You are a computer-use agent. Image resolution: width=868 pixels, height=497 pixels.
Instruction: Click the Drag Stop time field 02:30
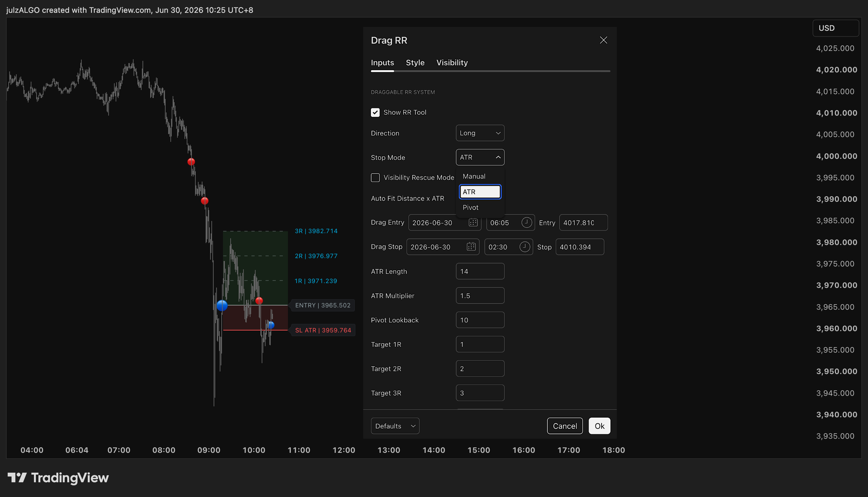(509, 247)
